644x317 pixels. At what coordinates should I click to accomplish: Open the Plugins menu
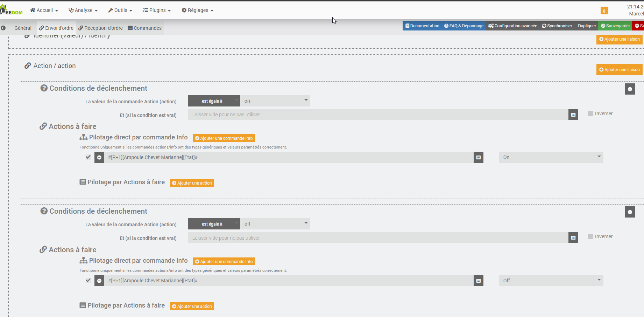(157, 10)
